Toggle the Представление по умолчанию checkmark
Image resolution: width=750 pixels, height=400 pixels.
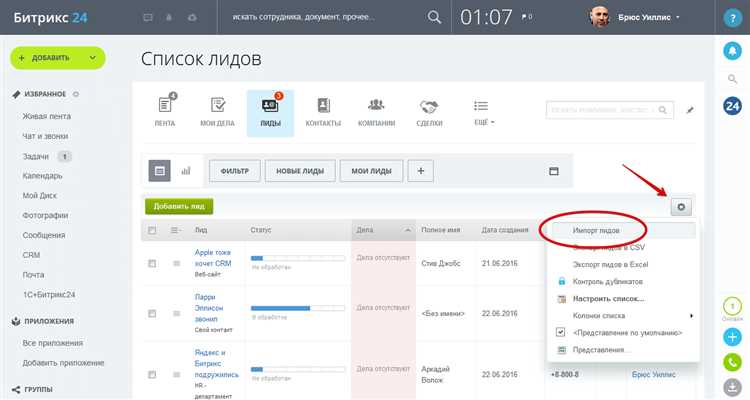point(561,332)
